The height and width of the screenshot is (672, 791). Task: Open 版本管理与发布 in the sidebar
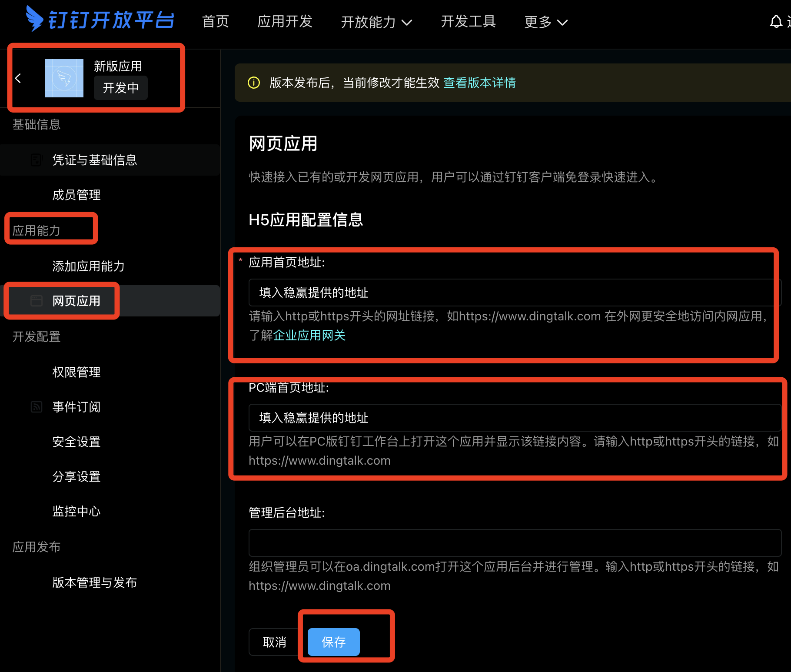click(x=110, y=582)
